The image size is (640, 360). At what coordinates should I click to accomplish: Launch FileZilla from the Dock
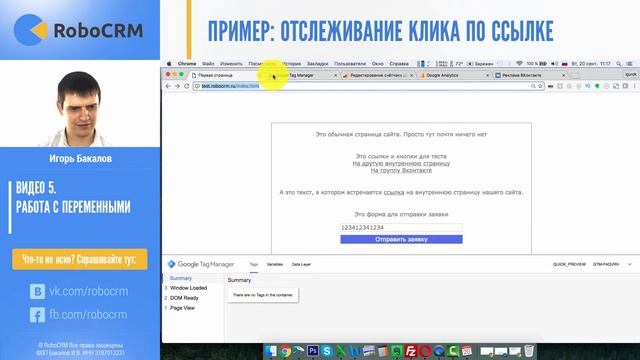click(411, 351)
